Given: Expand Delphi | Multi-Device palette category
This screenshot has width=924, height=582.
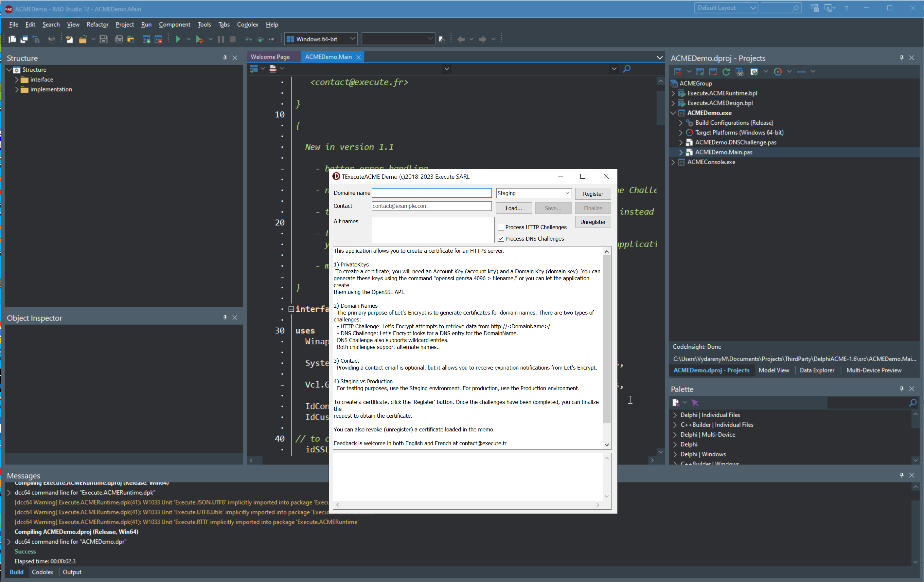Looking at the screenshot, I should click(675, 435).
